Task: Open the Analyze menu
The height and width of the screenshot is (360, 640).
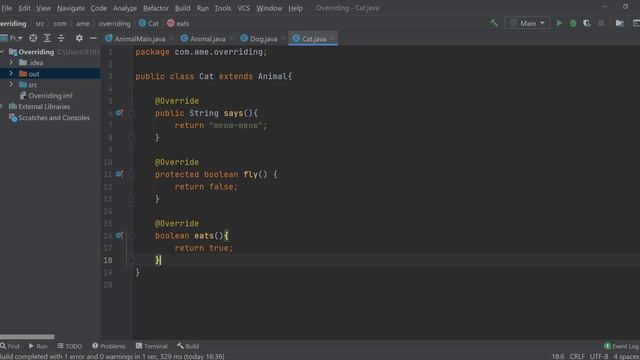Action: click(125, 8)
